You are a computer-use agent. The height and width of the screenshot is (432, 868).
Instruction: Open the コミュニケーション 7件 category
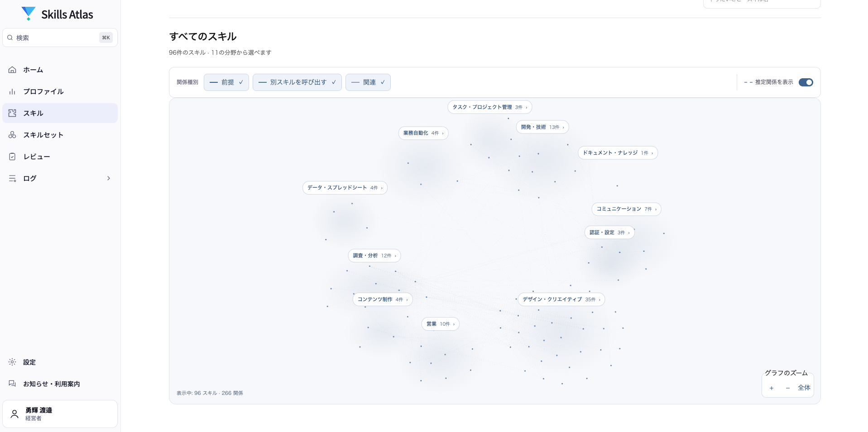click(626, 209)
